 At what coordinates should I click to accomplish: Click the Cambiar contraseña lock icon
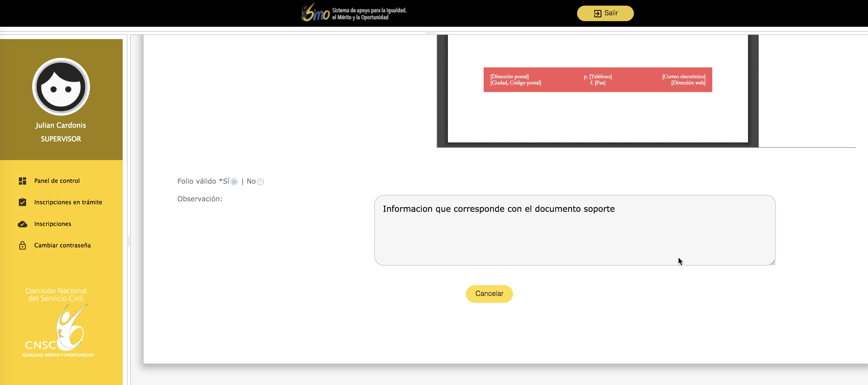(x=23, y=246)
